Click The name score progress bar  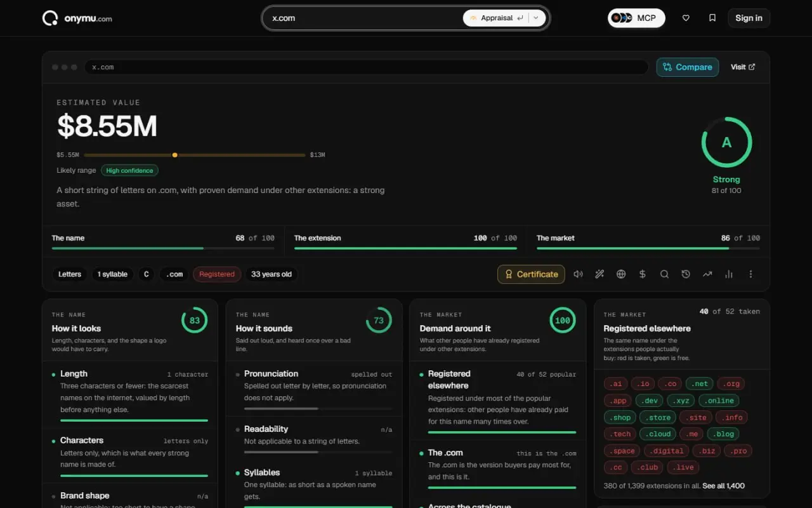163,248
